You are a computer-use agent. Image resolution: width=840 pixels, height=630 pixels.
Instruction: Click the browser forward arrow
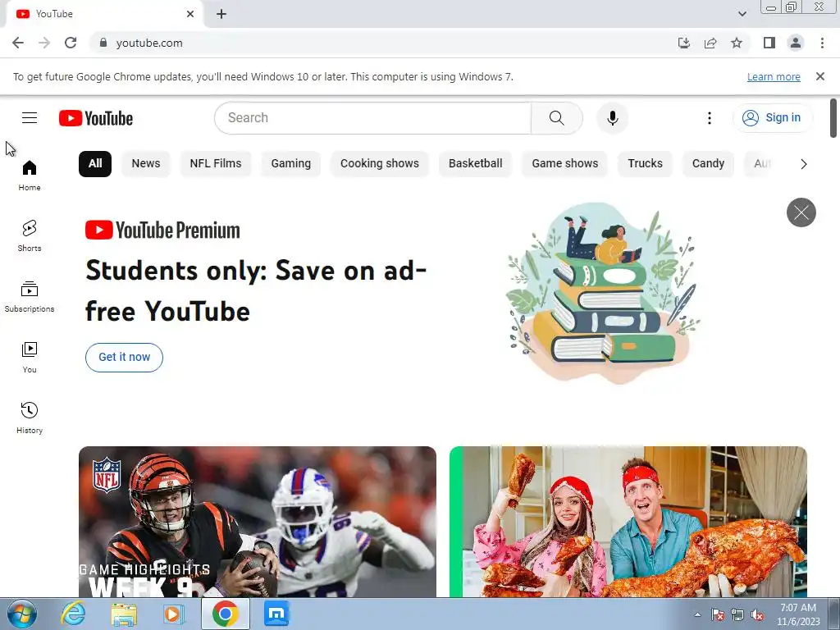pyautogui.click(x=44, y=43)
